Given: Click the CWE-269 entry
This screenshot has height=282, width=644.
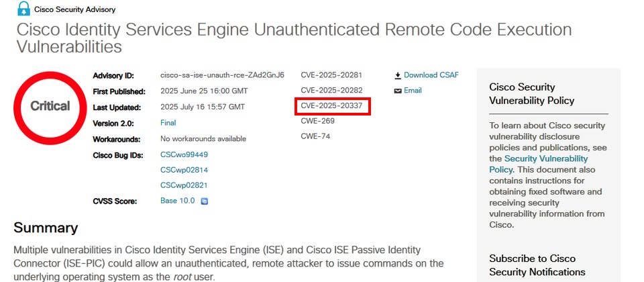Looking at the screenshot, I should click(x=317, y=121).
